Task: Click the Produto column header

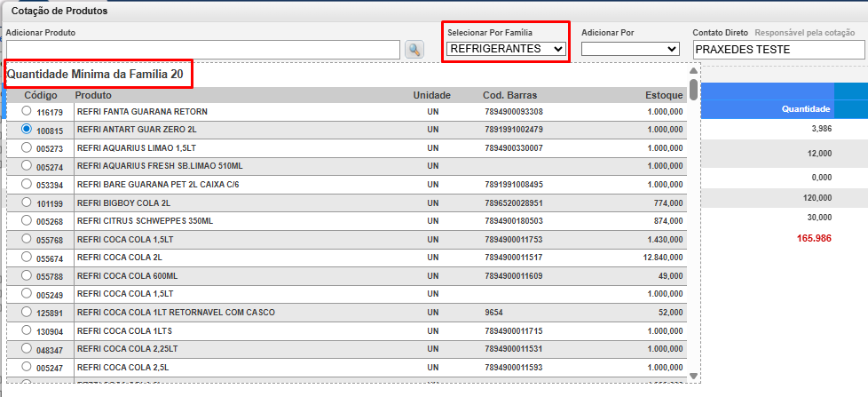Action: tap(93, 95)
